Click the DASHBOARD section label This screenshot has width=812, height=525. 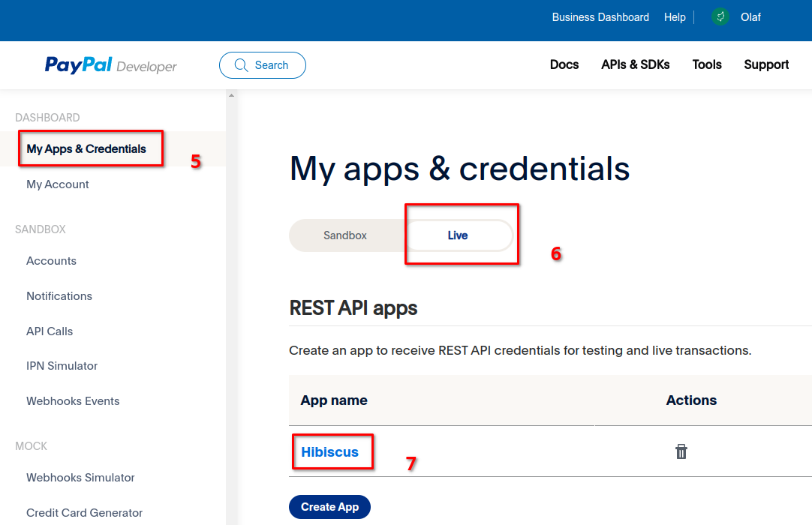[47, 118]
